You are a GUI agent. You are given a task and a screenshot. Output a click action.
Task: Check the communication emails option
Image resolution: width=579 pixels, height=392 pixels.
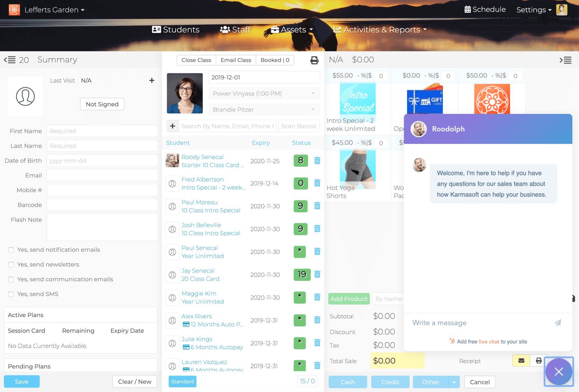[11, 280]
